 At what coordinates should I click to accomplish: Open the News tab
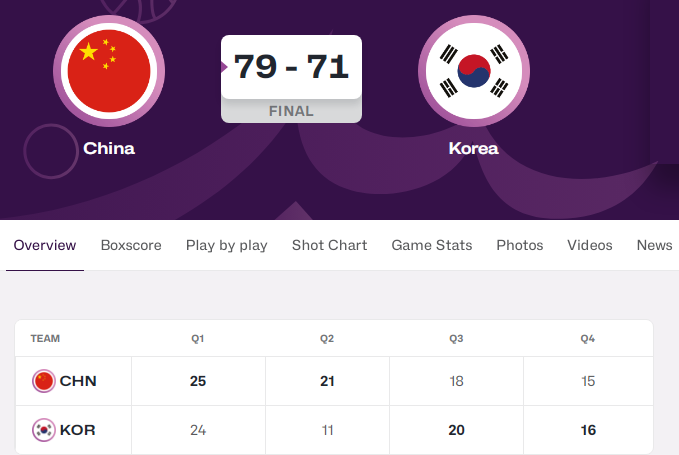[654, 245]
